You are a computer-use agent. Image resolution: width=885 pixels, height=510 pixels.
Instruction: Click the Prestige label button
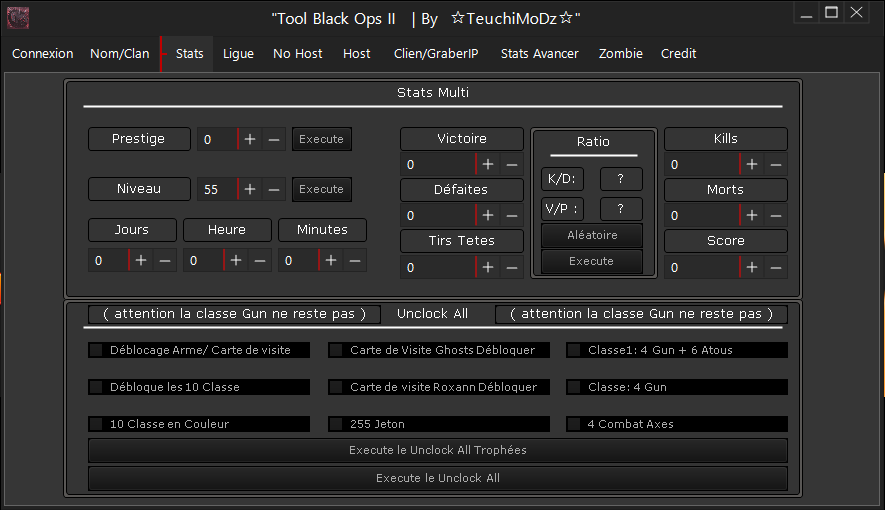[139, 139]
